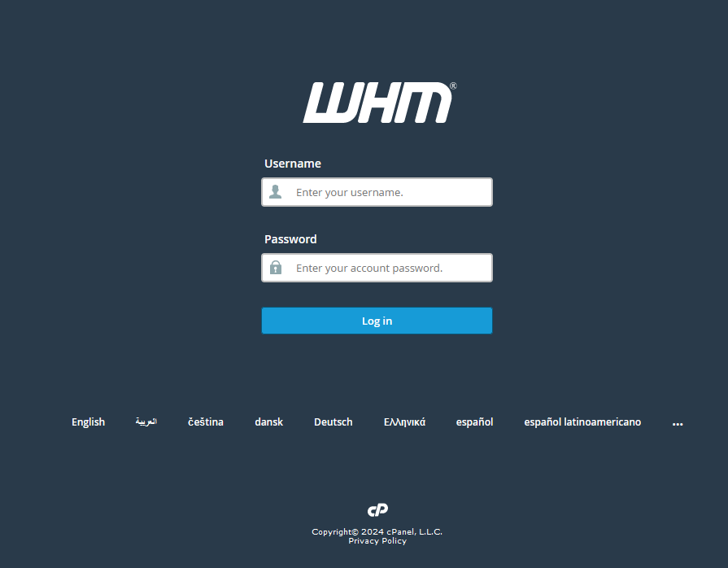Choose Ελληνικά as the language
Image resolution: width=728 pixels, height=568 pixels.
pos(404,422)
